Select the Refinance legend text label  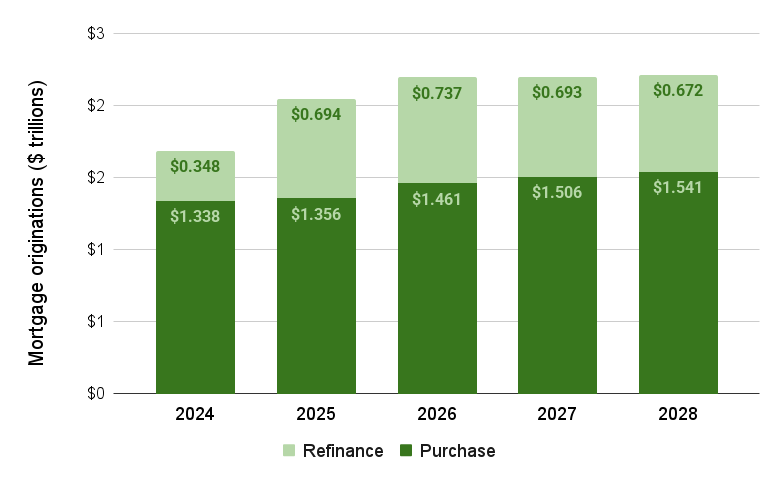[x=343, y=451]
